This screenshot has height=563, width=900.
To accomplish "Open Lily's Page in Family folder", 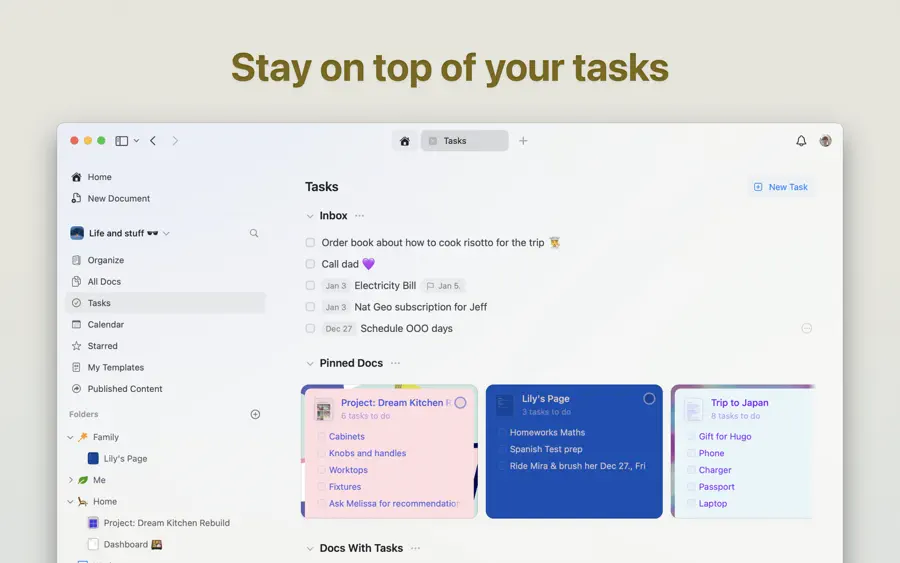I will 125,459.
